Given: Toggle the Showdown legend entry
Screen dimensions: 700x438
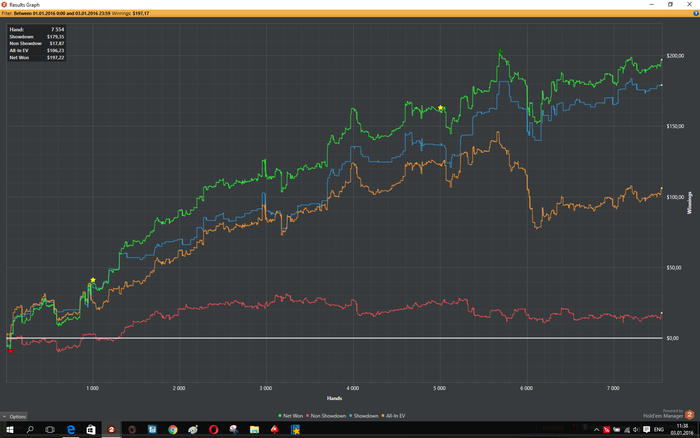Looking at the screenshot, I should tap(364, 416).
